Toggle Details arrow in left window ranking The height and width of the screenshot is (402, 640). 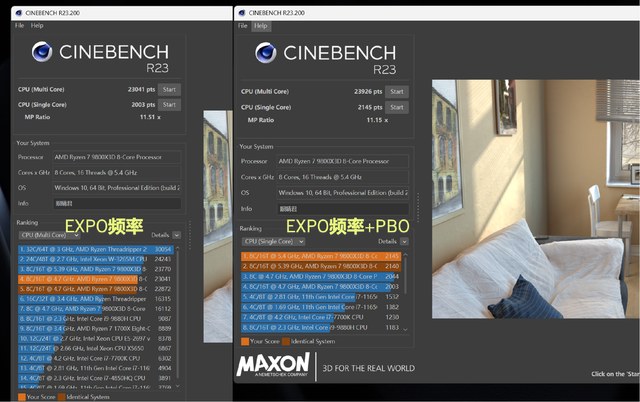point(176,235)
